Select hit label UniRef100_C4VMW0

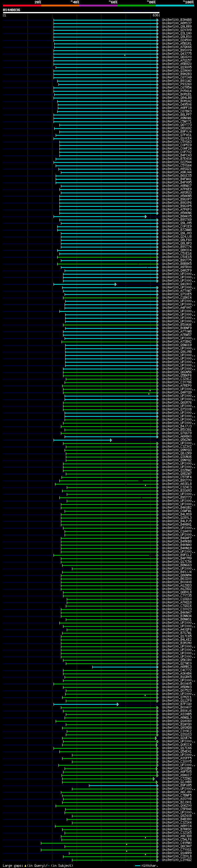point(177,843)
